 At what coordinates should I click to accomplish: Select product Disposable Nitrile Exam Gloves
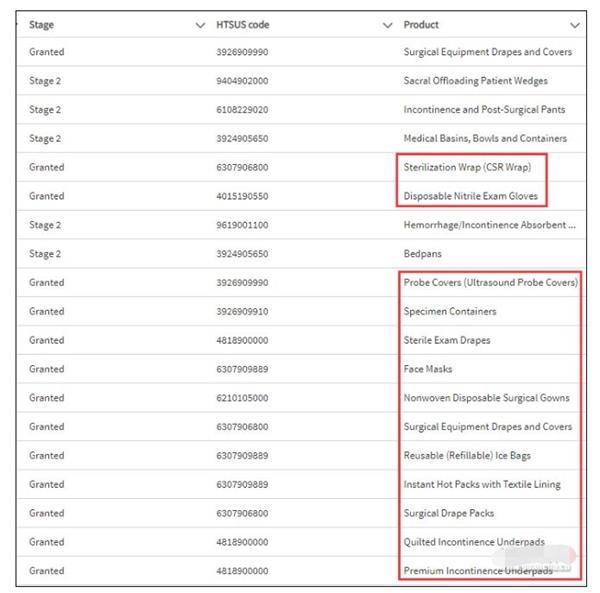tap(471, 196)
